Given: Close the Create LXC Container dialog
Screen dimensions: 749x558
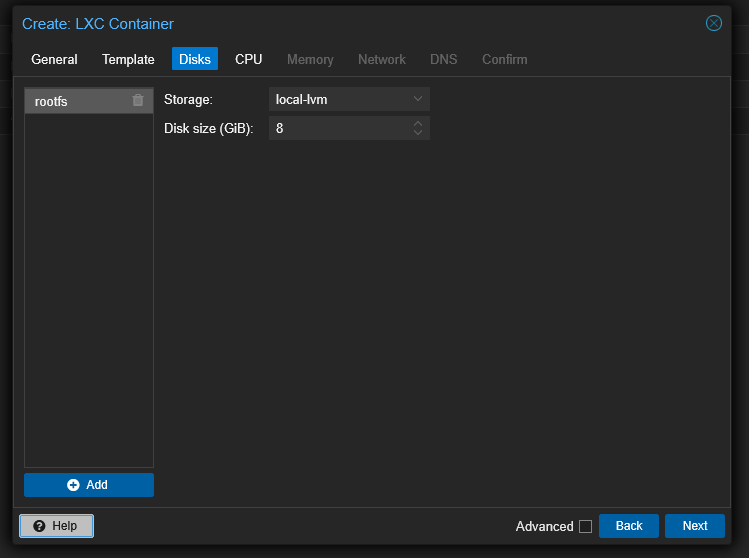Looking at the screenshot, I should tap(714, 23).
